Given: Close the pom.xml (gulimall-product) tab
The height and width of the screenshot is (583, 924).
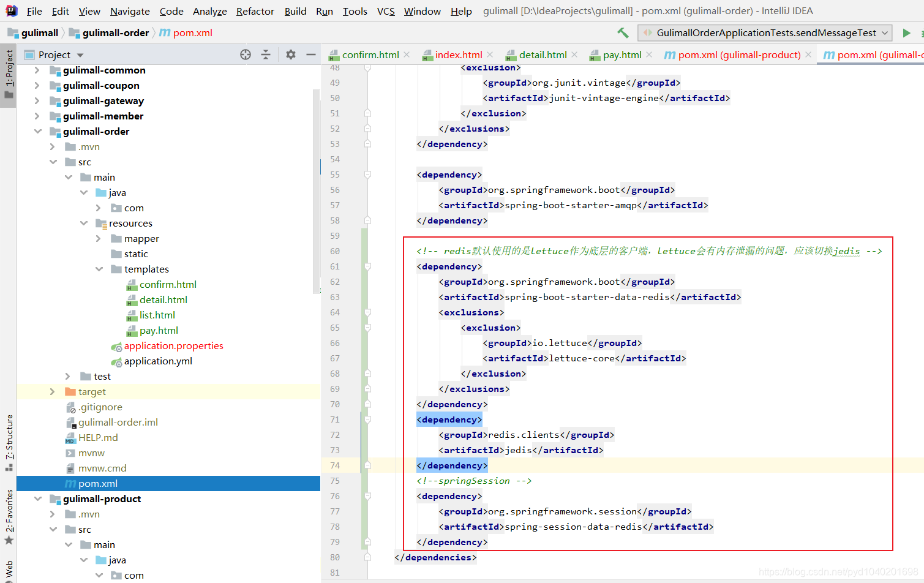Looking at the screenshot, I should [808, 55].
